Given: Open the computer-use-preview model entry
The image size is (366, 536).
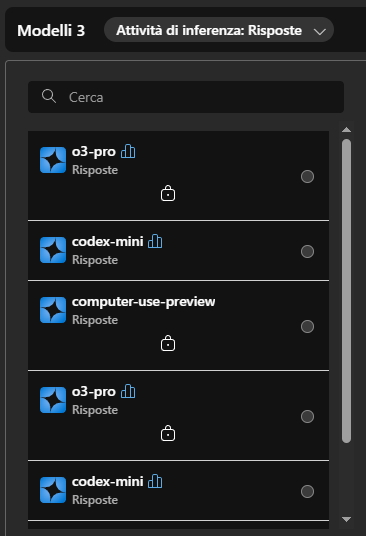Looking at the screenshot, I should tap(178, 326).
